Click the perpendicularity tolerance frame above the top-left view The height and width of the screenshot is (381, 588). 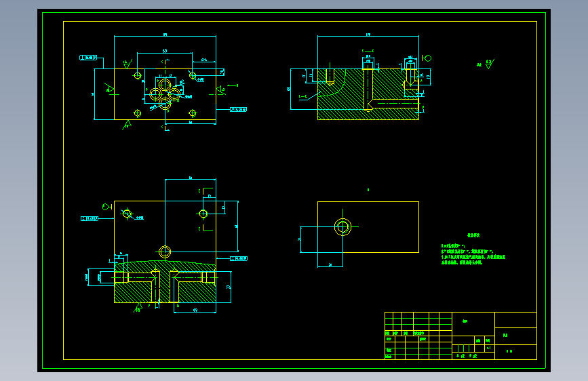(88, 58)
